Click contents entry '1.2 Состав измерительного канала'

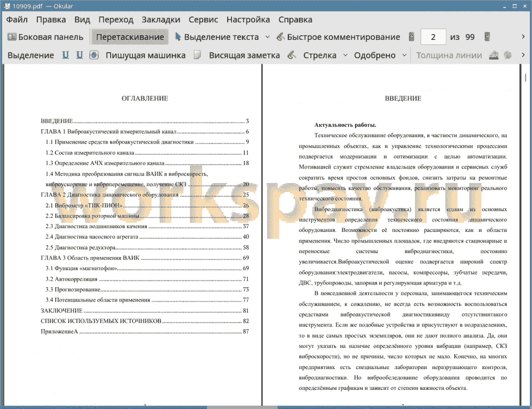coord(147,153)
